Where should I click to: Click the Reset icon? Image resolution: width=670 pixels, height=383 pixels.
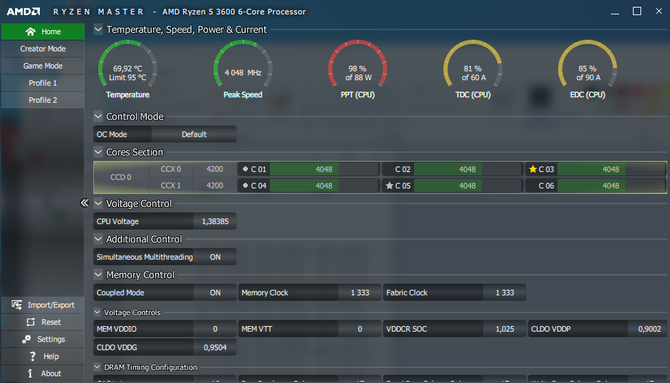pos(30,322)
